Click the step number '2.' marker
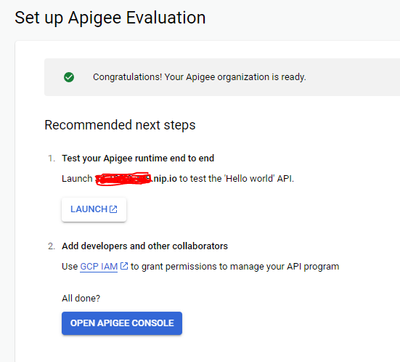 coord(51,246)
